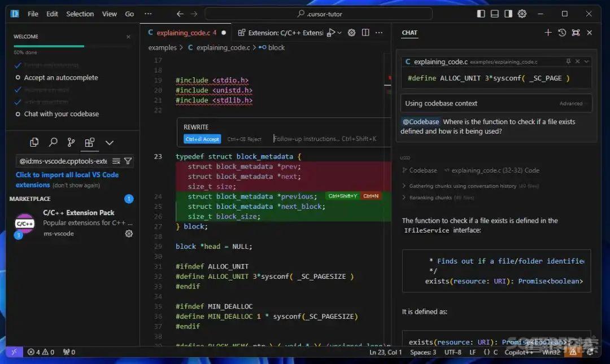
Task: Open the Search magnifier icon in sidebar
Action: tap(53, 142)
